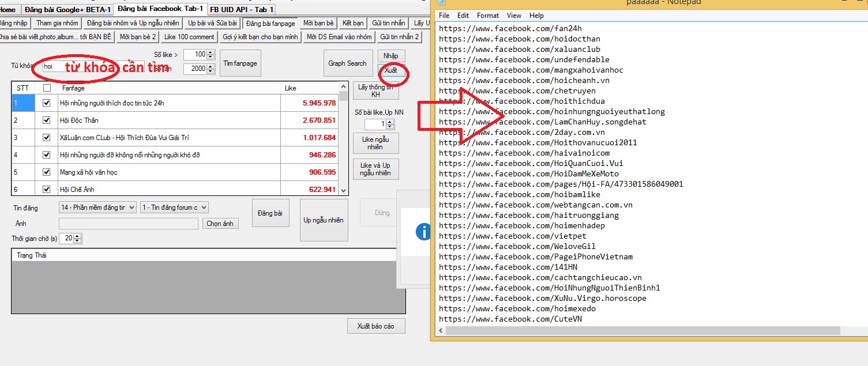This screenshot has width=868, height=366.
Task: Open the View menu in Notepad
Action: (514, 16)
